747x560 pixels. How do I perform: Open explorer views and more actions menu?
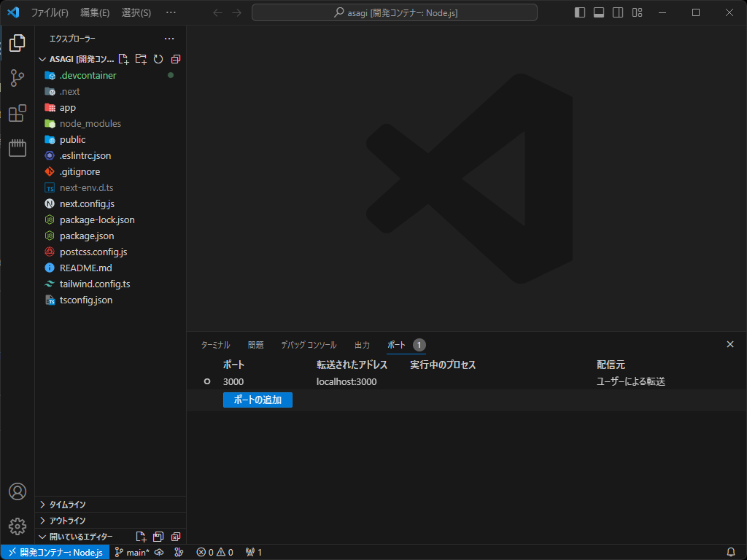[x=169, y=39]
